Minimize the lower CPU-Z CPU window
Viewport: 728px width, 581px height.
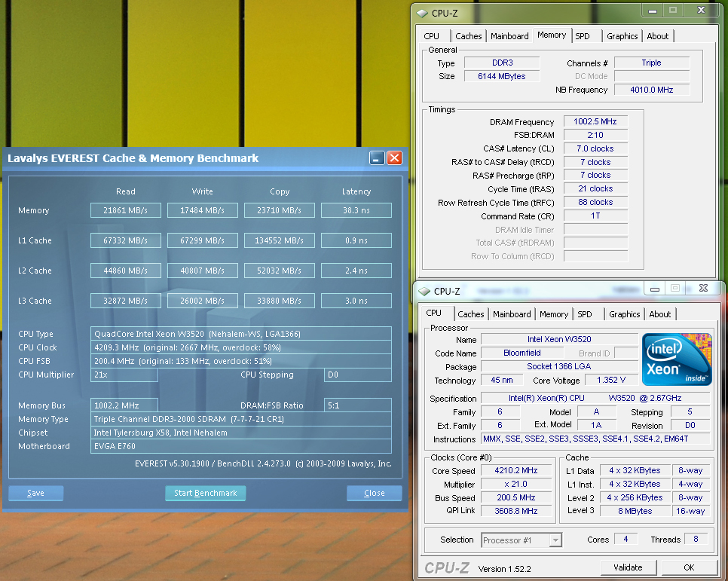[655, 289]
